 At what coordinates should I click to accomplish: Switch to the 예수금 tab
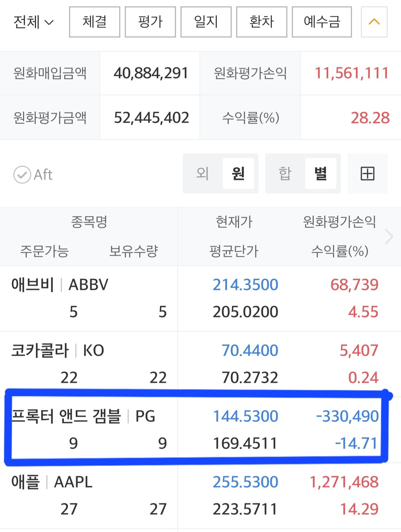(x=322, y=22)
